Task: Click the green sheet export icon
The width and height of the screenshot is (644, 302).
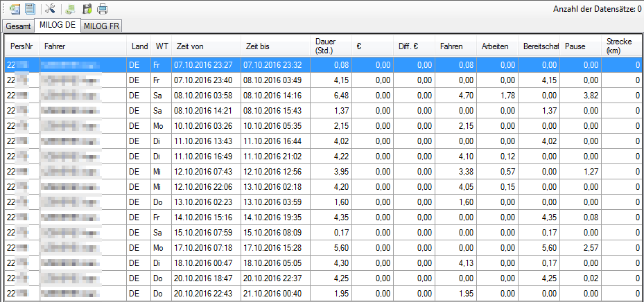Action: coord(71,8)
